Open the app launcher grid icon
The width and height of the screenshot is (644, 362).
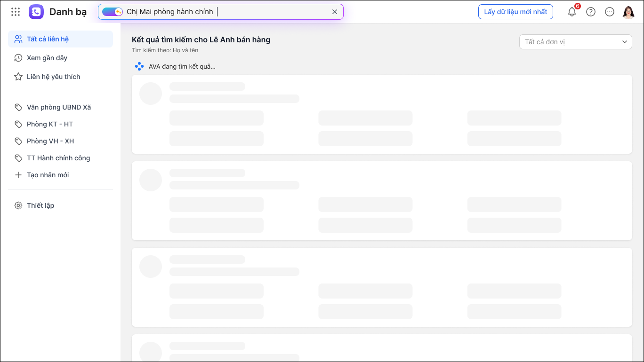click(16, 12)
